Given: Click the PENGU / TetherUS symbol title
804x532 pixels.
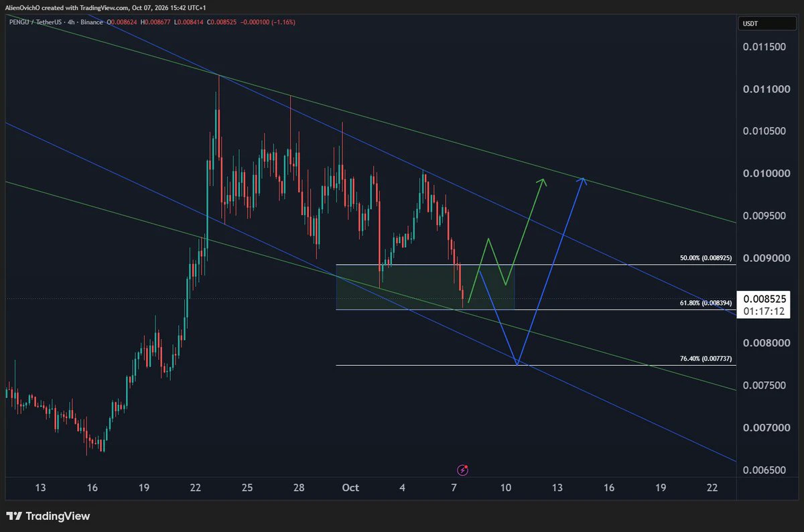Looking at the screenshot, I should point(37,22).
